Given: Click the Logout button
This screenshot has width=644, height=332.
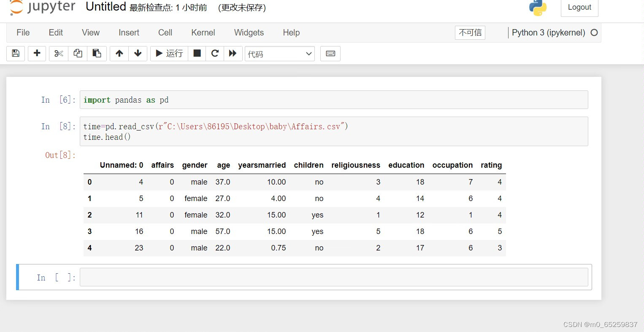Looking at the screenshot, I should [x=579, y=7].
